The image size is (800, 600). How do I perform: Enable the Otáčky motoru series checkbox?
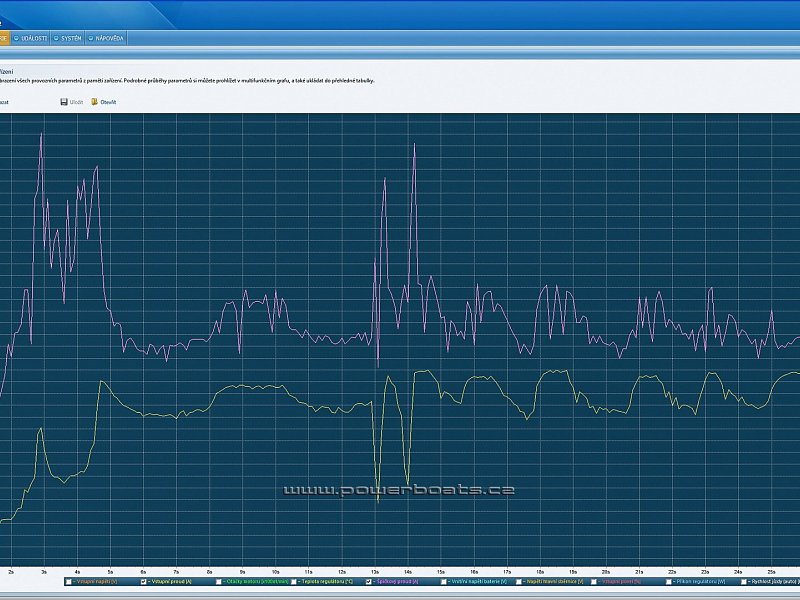point(219,582)
